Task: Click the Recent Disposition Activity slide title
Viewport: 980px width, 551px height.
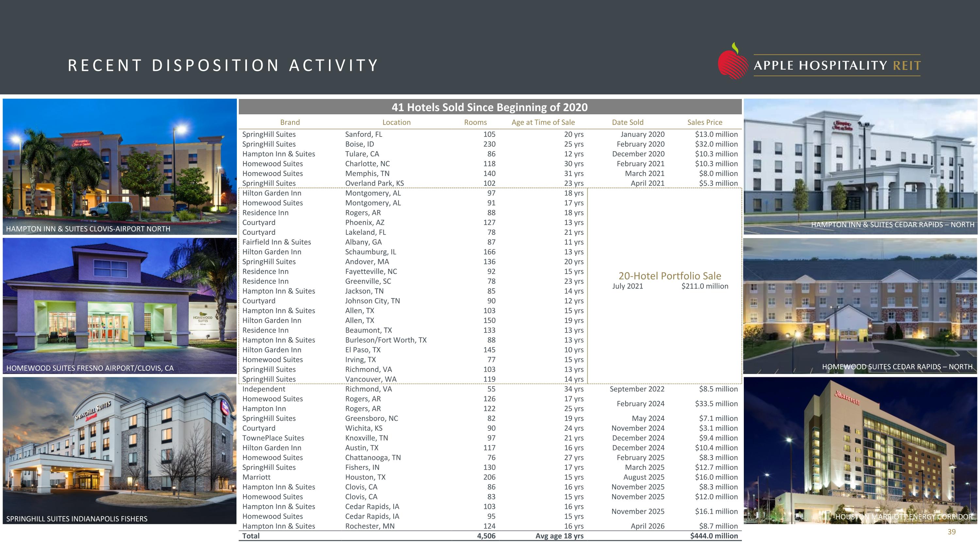Action: tap(223, 65)
